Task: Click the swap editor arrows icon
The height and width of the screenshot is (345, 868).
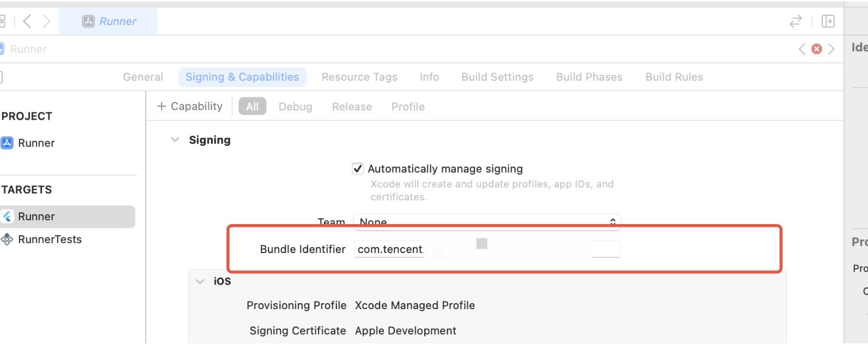Action: [796, 21]
